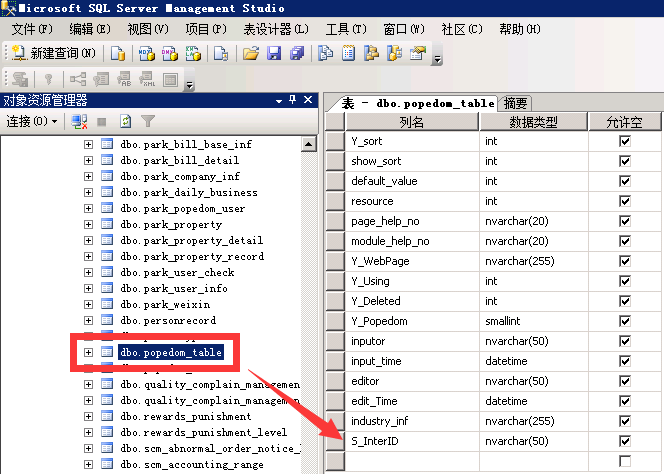Refresh the Object Explorer tree

(125, 121)
